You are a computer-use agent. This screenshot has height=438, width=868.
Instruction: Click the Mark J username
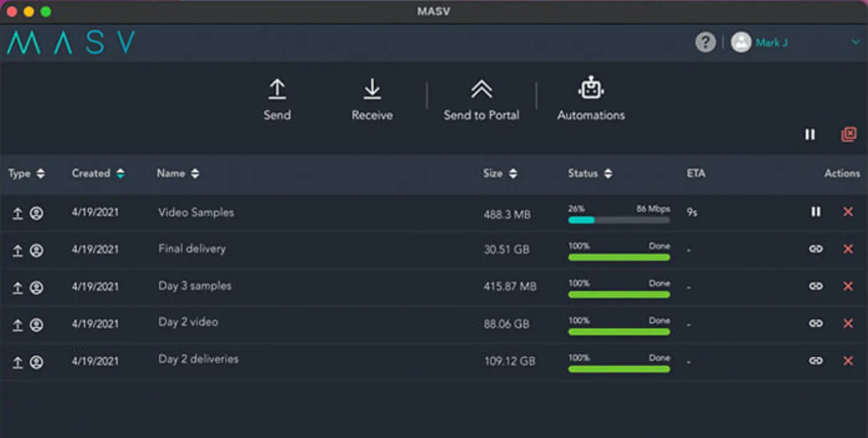[772, 43]
